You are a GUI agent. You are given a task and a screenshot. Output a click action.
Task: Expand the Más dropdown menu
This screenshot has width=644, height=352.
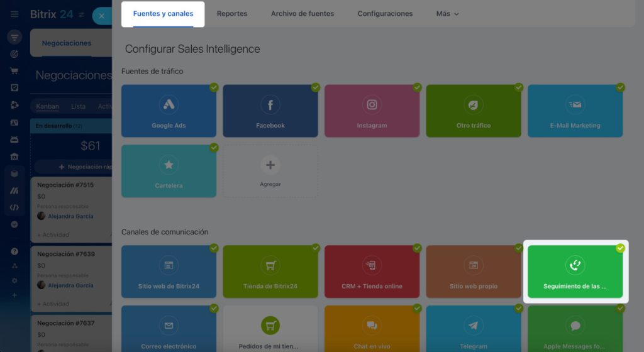447,14
